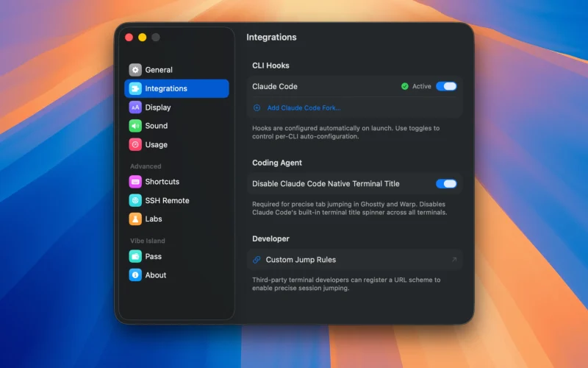Open the Pass section
The width and height of the screenshot is (588, 368).
tap(176, 256)
